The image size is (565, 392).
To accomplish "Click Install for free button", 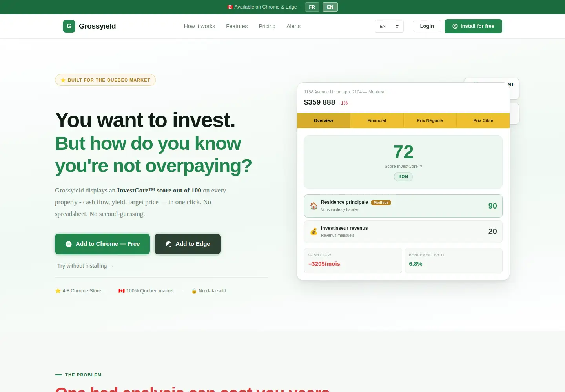I will click(x=473, y=26).
